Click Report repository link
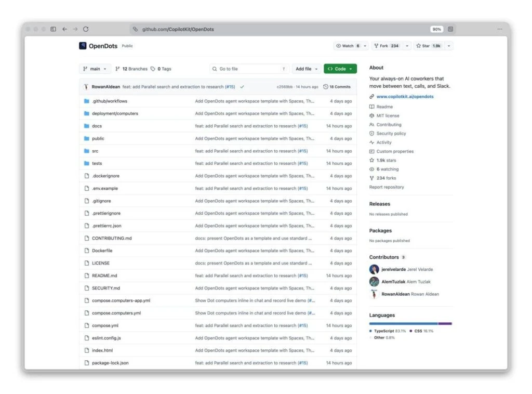Image resolution: width=532 pixels, height=394 pixels. pos(387,187)
